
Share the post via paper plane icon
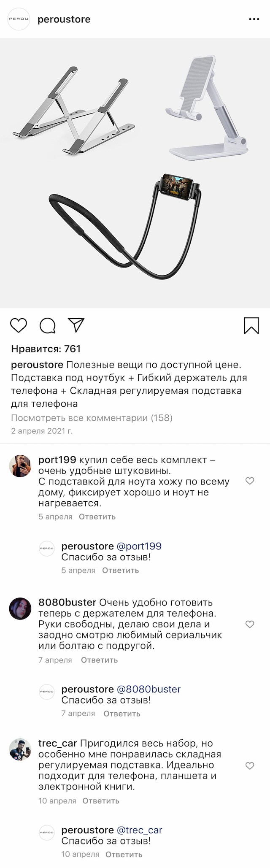76,325
